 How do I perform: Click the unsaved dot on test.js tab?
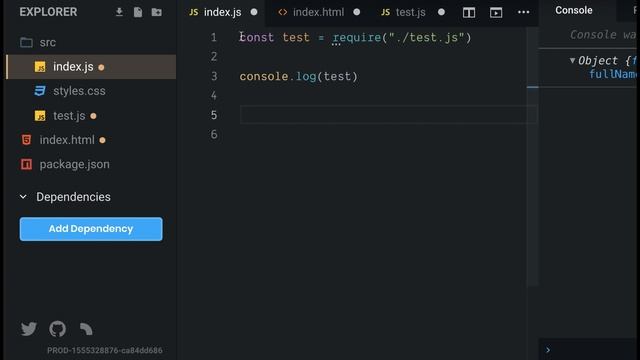click(441, 12)
